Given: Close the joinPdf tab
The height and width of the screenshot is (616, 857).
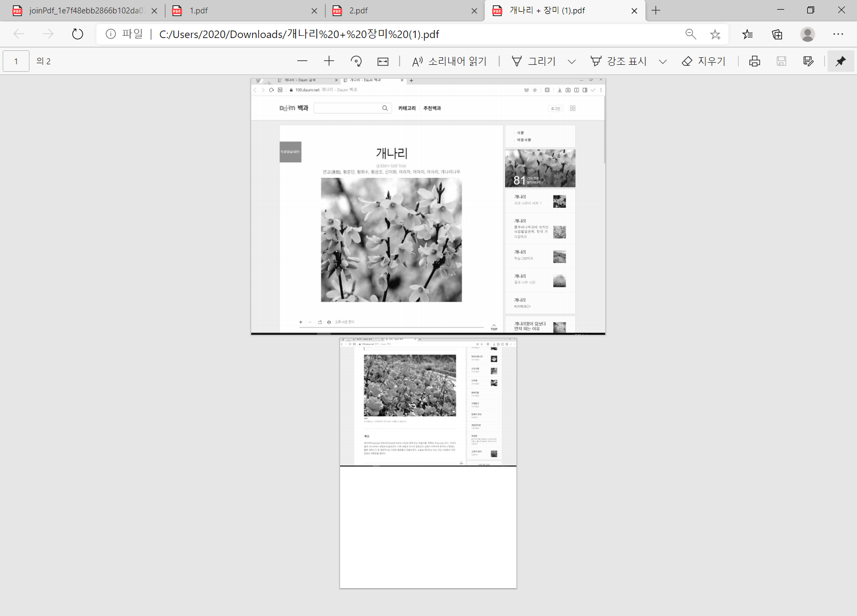Looking at the screenshot, I should [154, 11].
